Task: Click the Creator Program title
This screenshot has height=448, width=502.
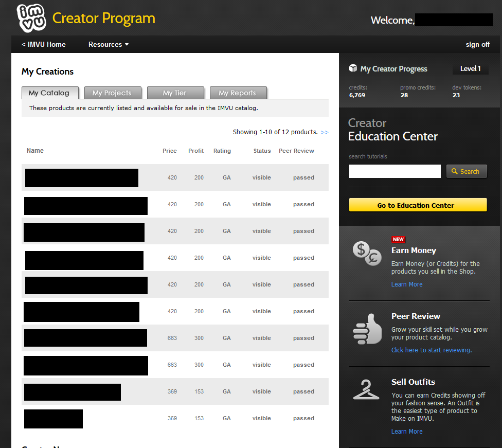Action: pos(103,18)
